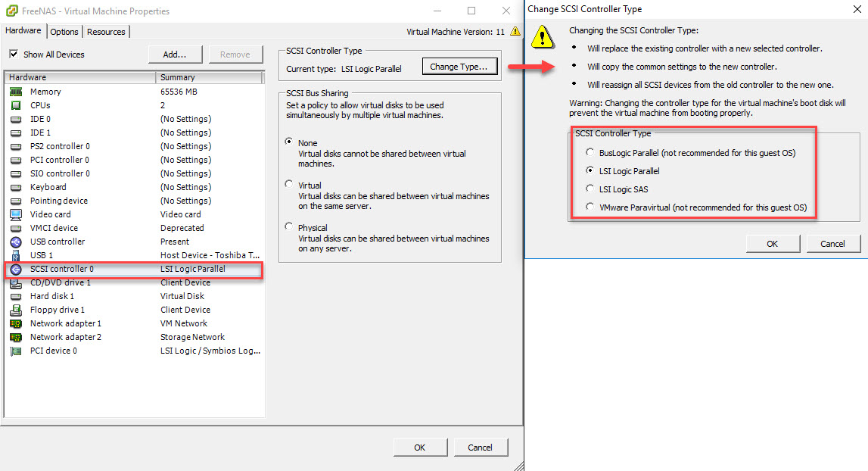Click the VM version warning triangle icon
The height and width of the screenshot is (471, 868).
(515, 31)
